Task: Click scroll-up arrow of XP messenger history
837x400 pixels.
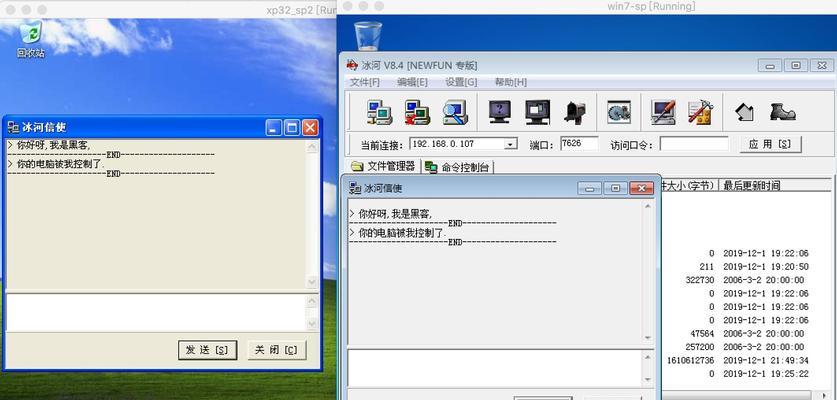Action: [312, 147]
